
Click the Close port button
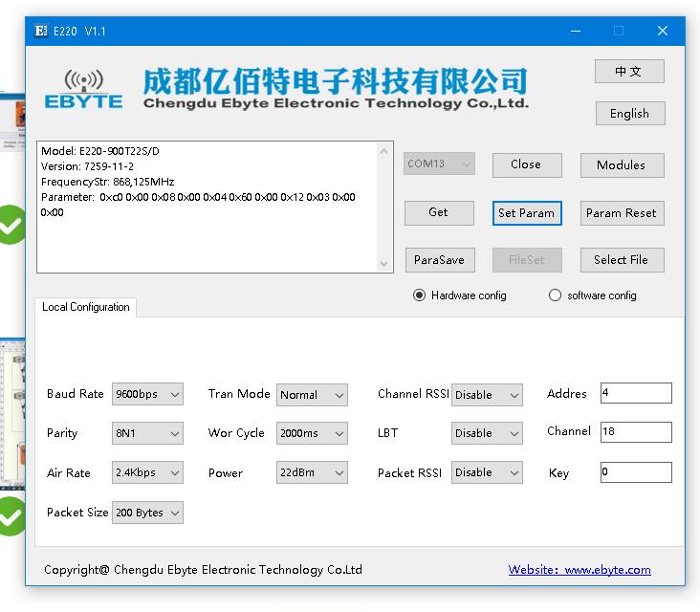527,164
